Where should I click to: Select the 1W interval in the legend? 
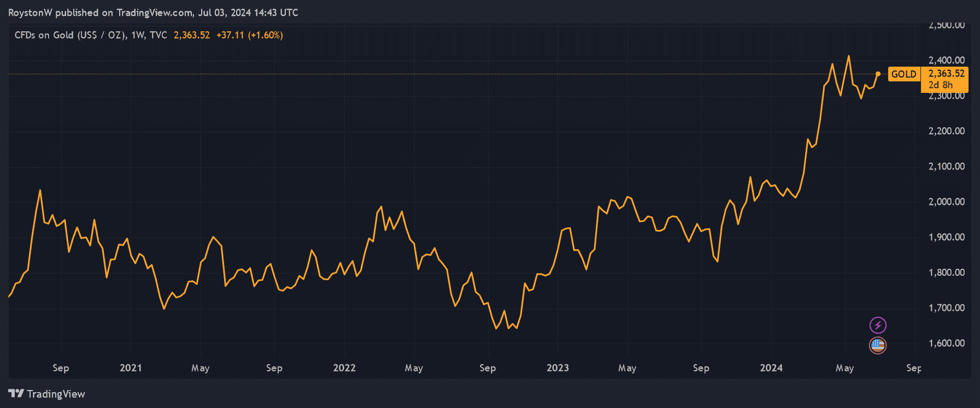(138, 35)
